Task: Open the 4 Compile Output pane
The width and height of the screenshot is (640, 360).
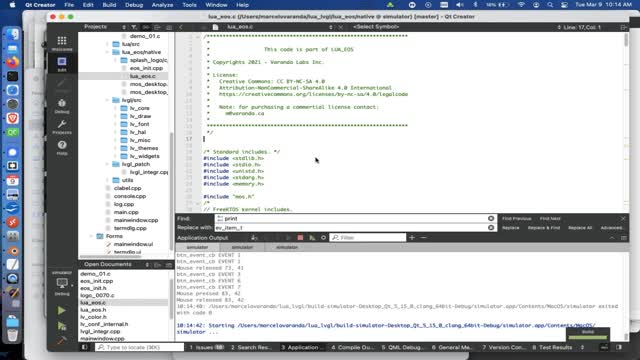Action: pyautogui.click(x=352, y=347)
